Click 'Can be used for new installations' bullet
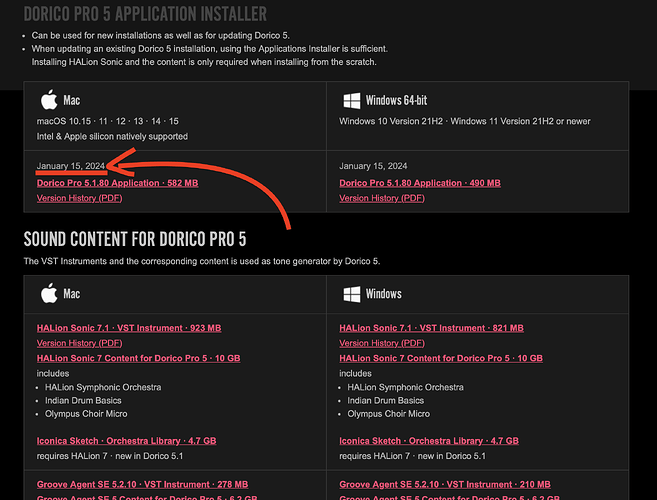Screen dimensions: 657x500 [x=160, y=36]
